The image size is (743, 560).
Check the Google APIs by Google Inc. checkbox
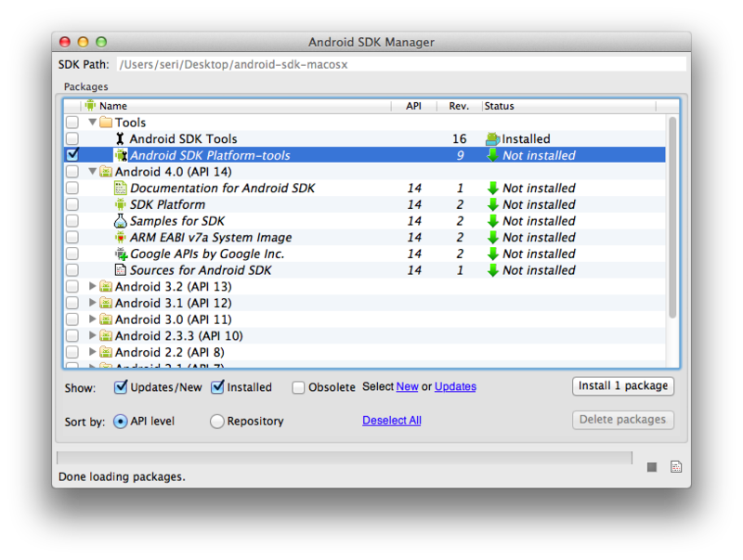72,254
